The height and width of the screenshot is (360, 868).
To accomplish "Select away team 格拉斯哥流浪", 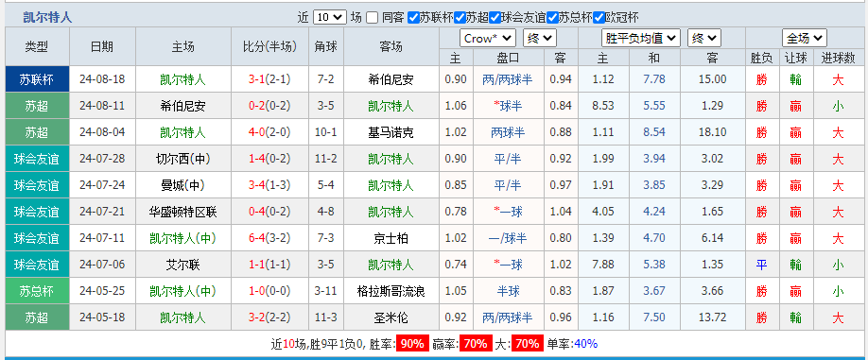I will pos(391,291).
